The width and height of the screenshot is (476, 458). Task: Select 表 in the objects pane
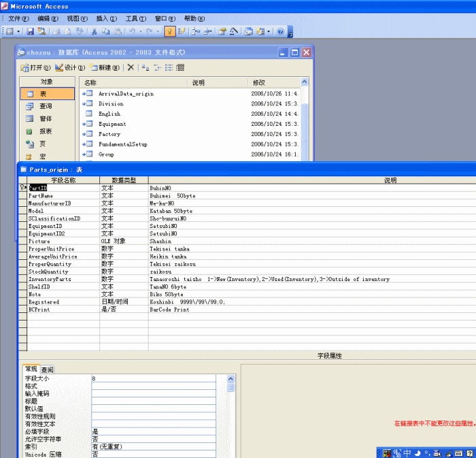[48, 93]
